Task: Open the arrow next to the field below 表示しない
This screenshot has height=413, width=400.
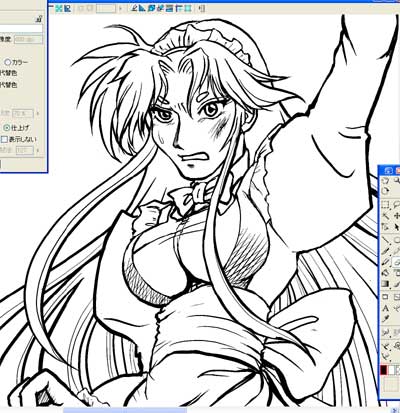Action: click(37, 150)
